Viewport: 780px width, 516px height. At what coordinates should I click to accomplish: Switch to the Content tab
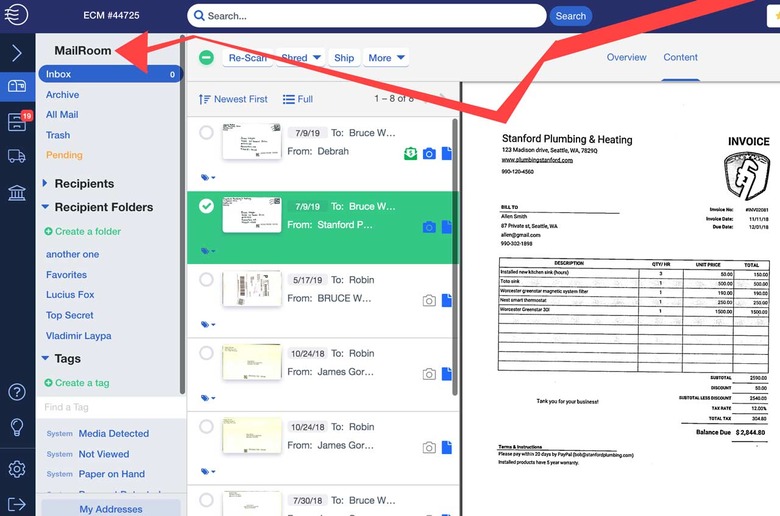pos(680,57)
